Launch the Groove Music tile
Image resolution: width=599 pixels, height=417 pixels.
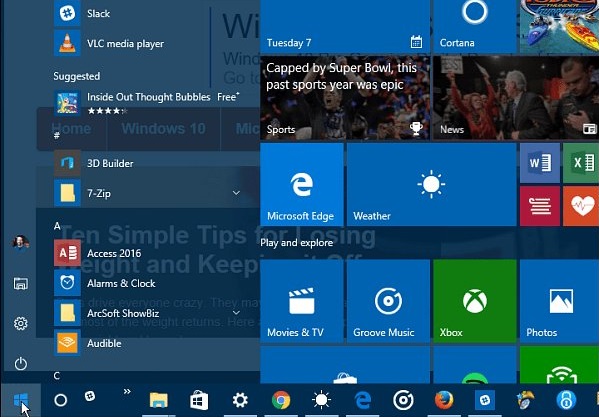point(388,301)
